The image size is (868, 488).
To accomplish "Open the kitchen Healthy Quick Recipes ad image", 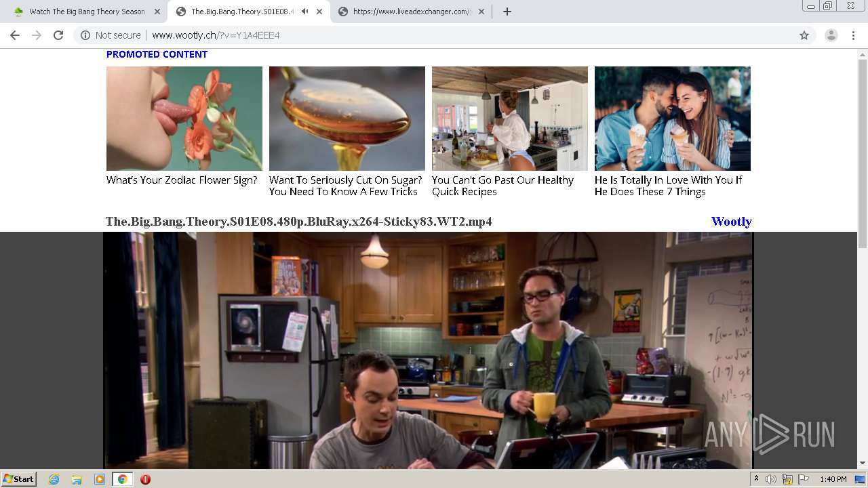I will pyautogui.click(x=510, y=119).
